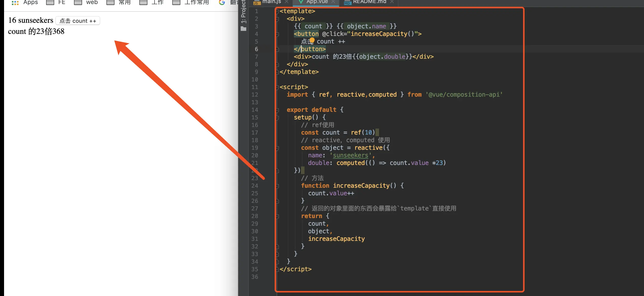
Task: Click the 'sunseekers' string on line 20
Action: click(350, 155)
